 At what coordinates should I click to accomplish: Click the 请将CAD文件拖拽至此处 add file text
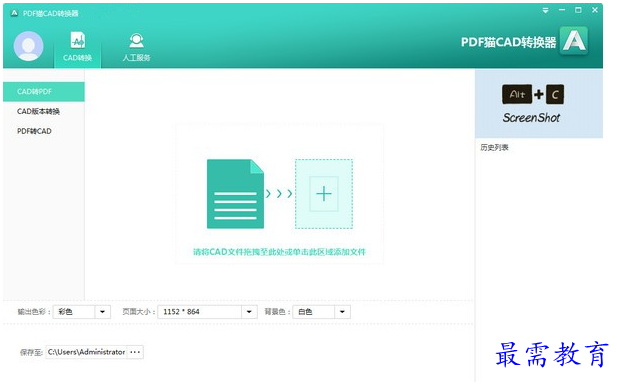(x=279, y=252)
